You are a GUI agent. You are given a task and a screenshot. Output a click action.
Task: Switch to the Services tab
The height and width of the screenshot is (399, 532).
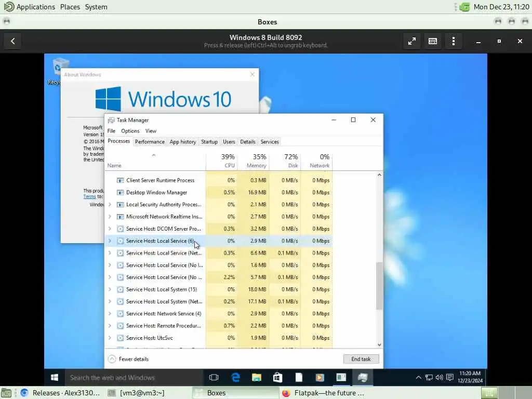[270, 142]
